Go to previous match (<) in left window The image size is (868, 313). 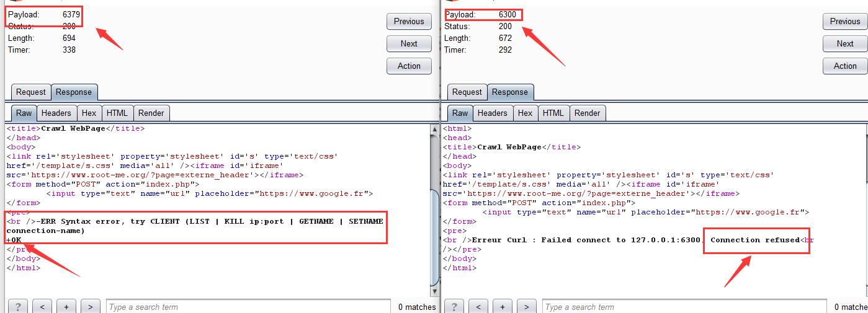click(42, 306)
